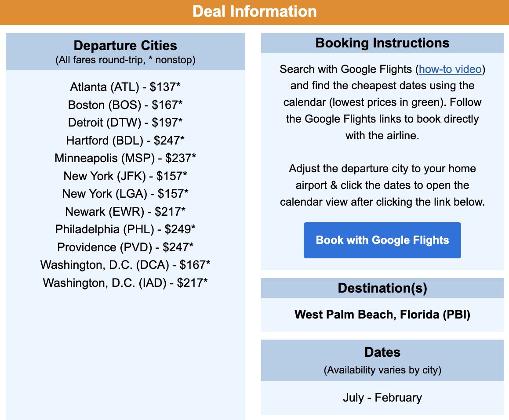Select the New York (JFK) $157 fare
This screenshot has height=420, width=509.
click(126, 176)
